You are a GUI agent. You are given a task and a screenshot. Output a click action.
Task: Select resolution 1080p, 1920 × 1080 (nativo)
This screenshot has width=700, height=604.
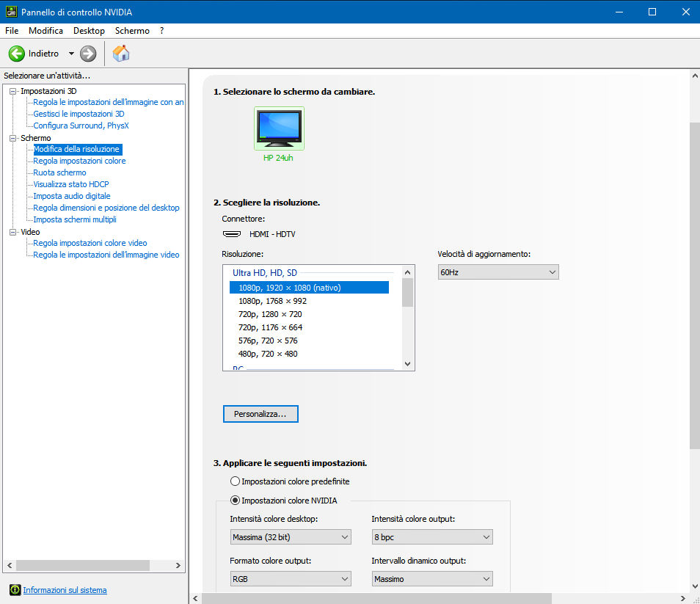tap(309, 288)
